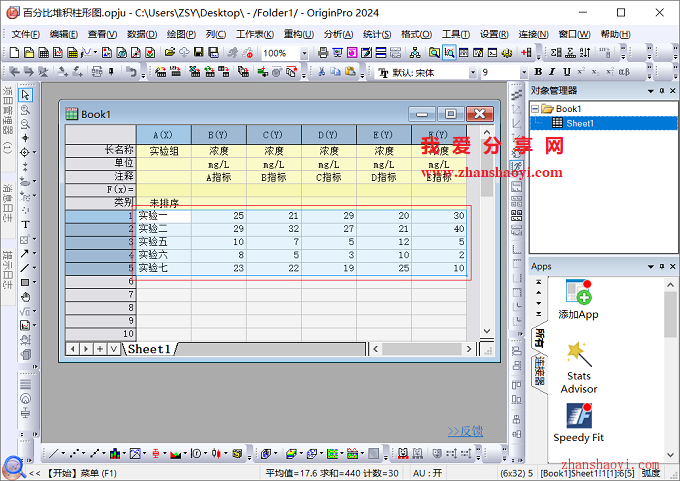The image size is (680, 481).
Task: Click the column statistics sigma icon
Action: pos(556,53)
